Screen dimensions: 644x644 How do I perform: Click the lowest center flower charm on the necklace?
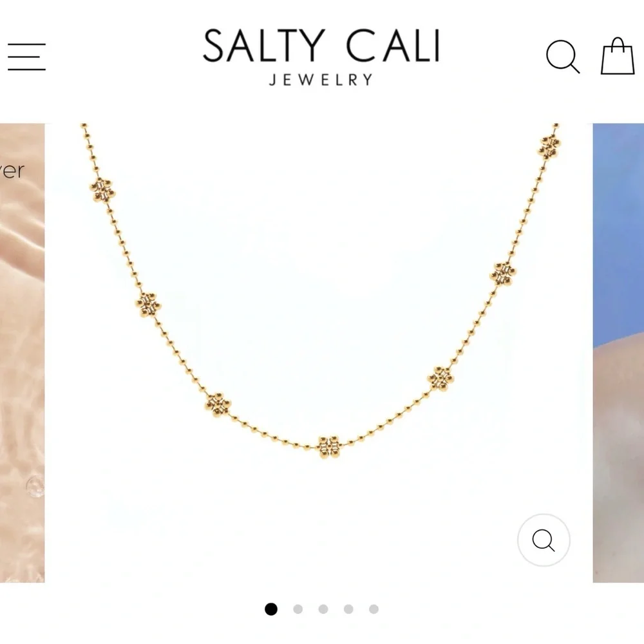[x=329, y=446]
